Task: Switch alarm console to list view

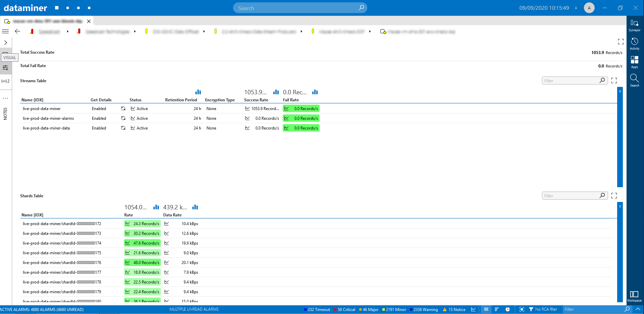Action: [486, 309]
